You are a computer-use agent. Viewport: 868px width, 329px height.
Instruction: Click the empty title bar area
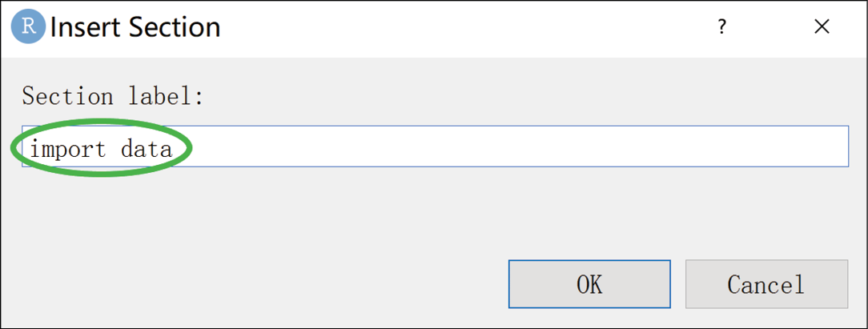coord(464,27)
